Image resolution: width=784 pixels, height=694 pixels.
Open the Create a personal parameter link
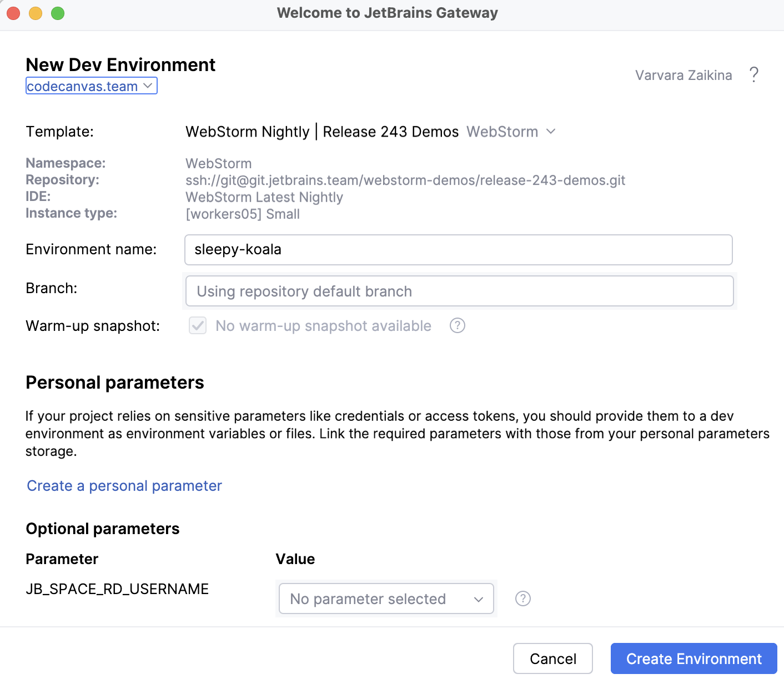point(124,486)
